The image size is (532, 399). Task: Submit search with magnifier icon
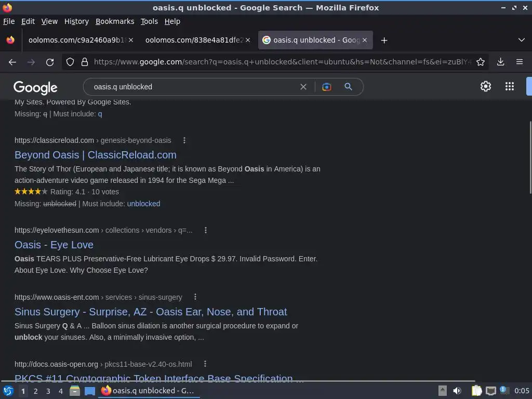click(x=348, y=87)
